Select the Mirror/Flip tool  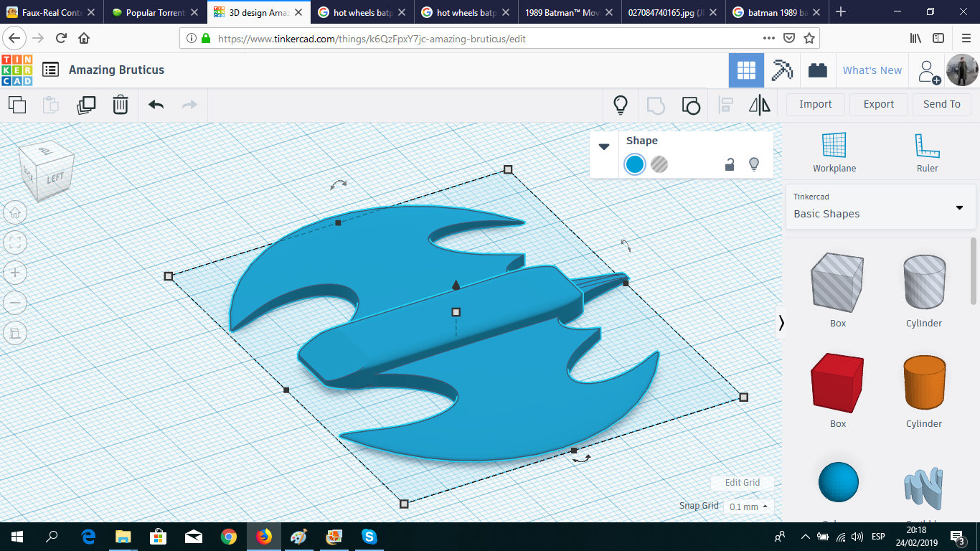pyautogui.click(x=760, y=105)
